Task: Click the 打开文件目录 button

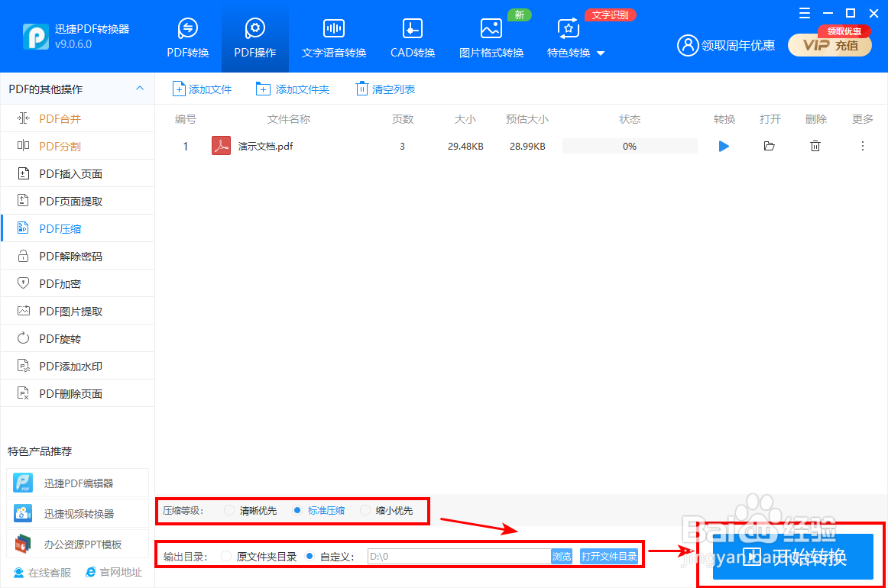Action: pos(609,556)
